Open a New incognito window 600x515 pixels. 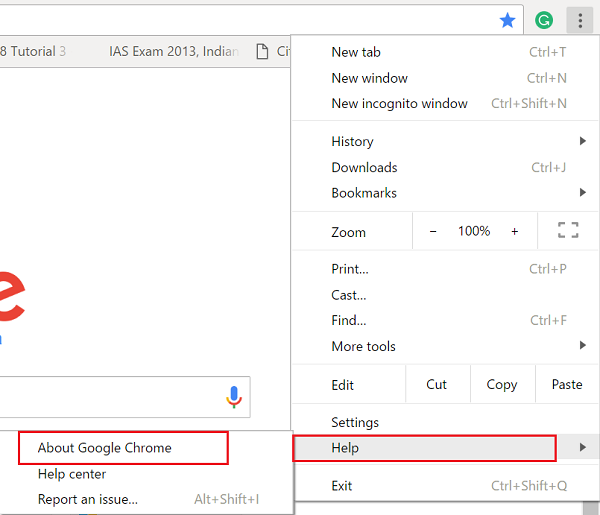(445, 103)
